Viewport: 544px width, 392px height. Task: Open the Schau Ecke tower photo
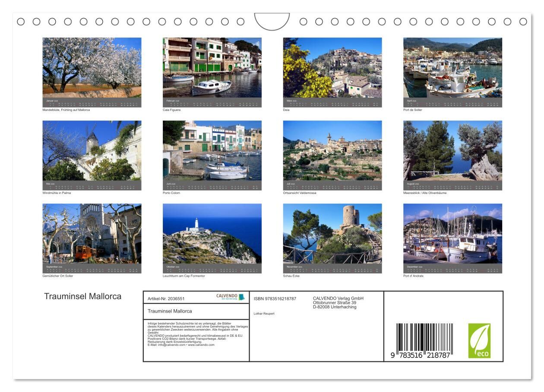pos(332,234)
